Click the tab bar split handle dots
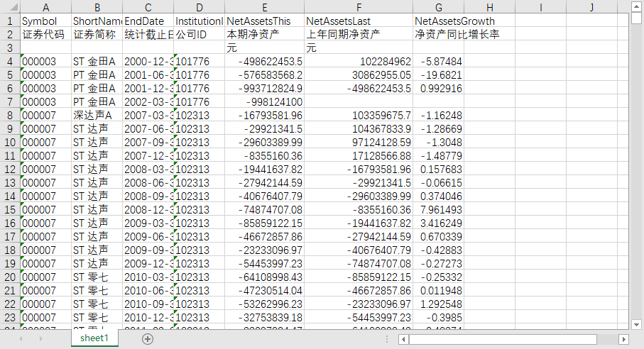This screenshot has height=349, width=644. point(386,339)
